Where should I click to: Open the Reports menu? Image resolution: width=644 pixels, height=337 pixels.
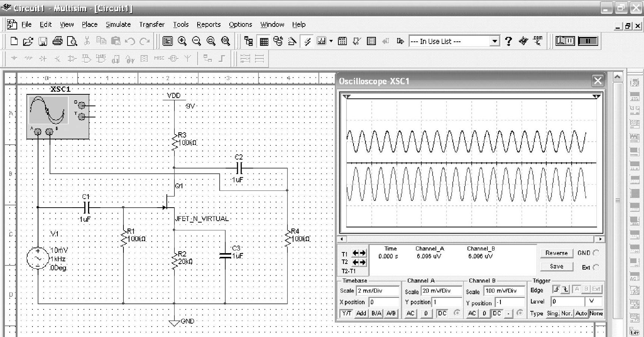point(209,25)
